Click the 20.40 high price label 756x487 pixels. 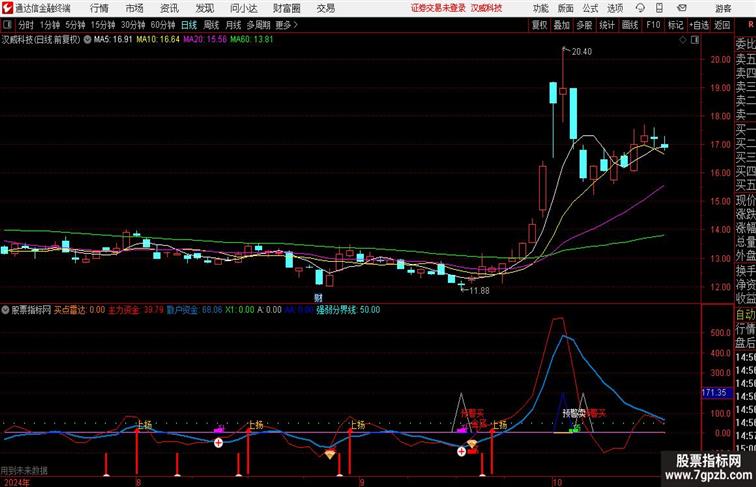tap(581, 52)
